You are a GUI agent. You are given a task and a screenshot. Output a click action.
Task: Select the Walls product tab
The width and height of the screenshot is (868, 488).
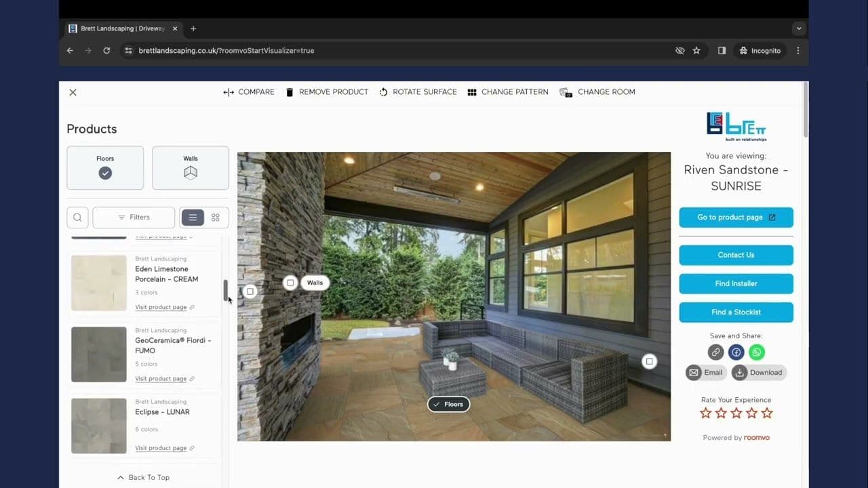(191, 168)
